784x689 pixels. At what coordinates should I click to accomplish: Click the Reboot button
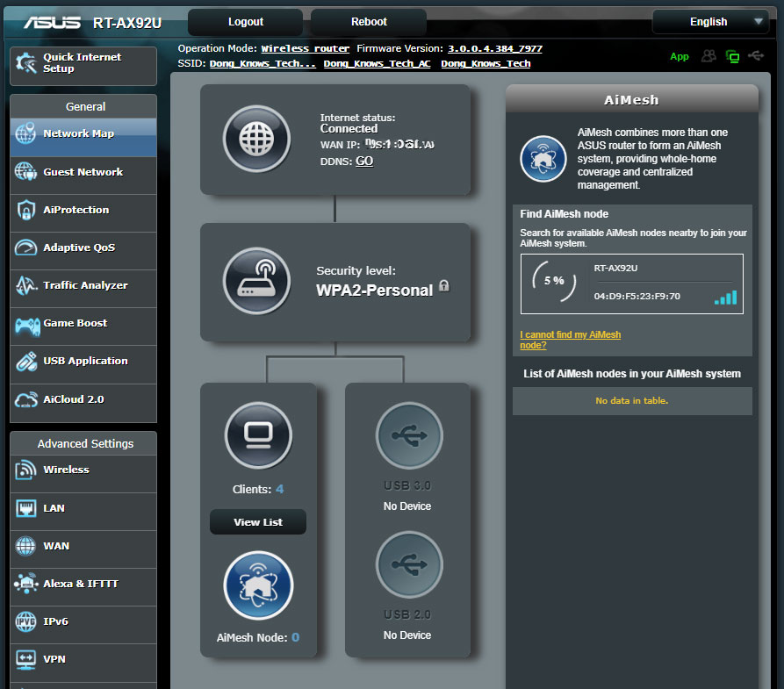[369, 22]
